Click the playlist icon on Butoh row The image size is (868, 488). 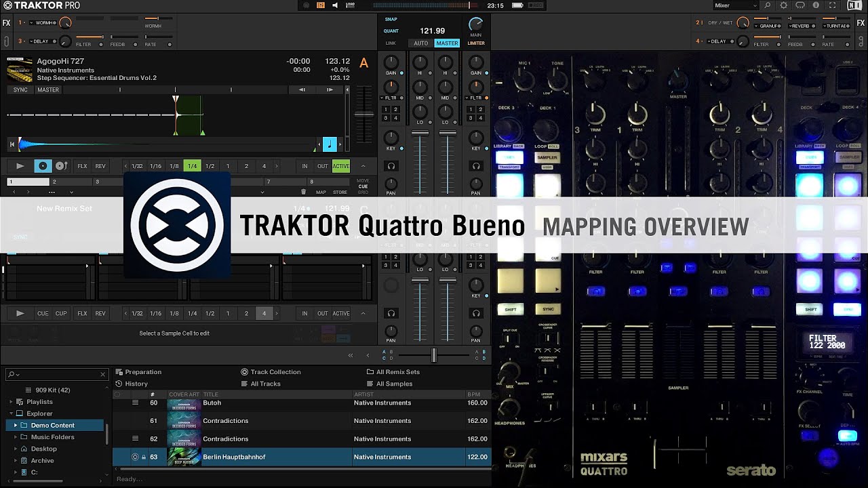tap(135, 403)
